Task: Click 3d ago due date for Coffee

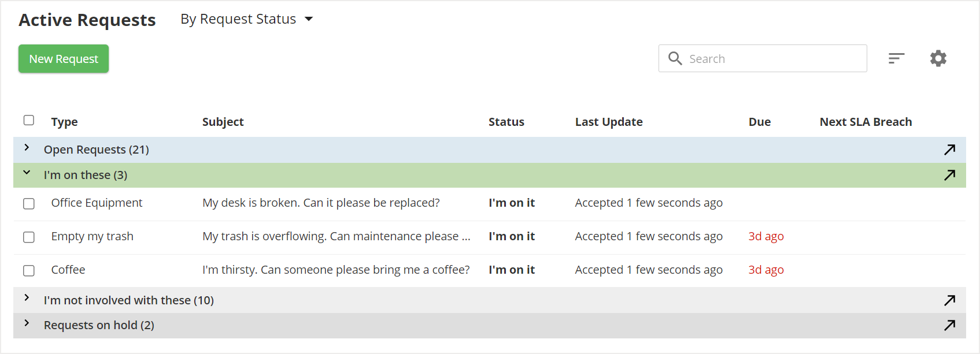Action: 766,270
